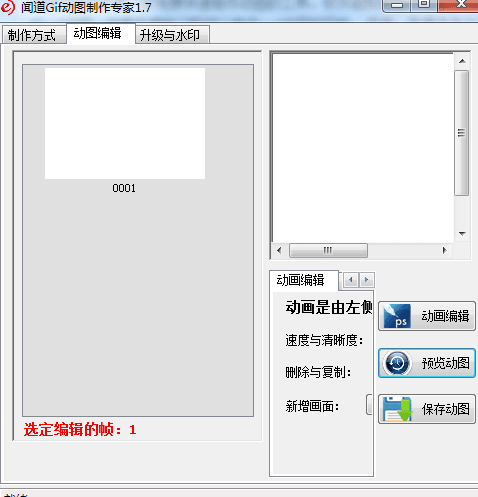This screenshot has width=478, height=497.
Task: Click the horizontal scrollbar thumb in preview
Action: click(328, 250)
